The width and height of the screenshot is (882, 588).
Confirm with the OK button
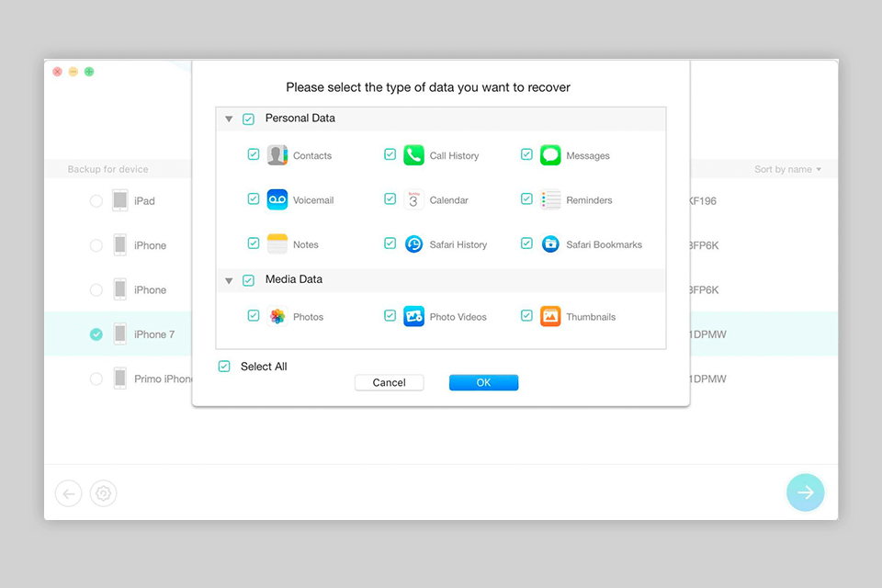point(484,382)
